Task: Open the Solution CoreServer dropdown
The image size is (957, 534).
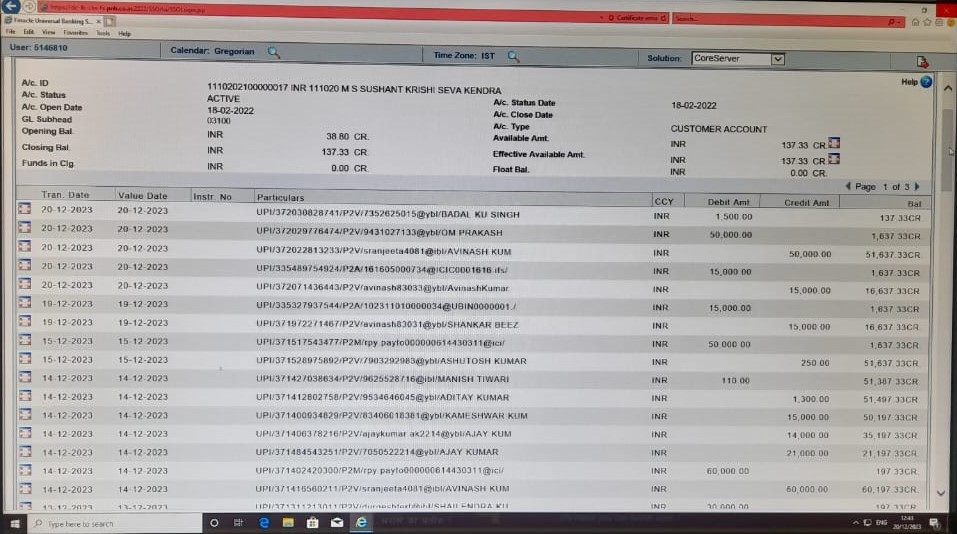Action: click(x=777, y=59)
